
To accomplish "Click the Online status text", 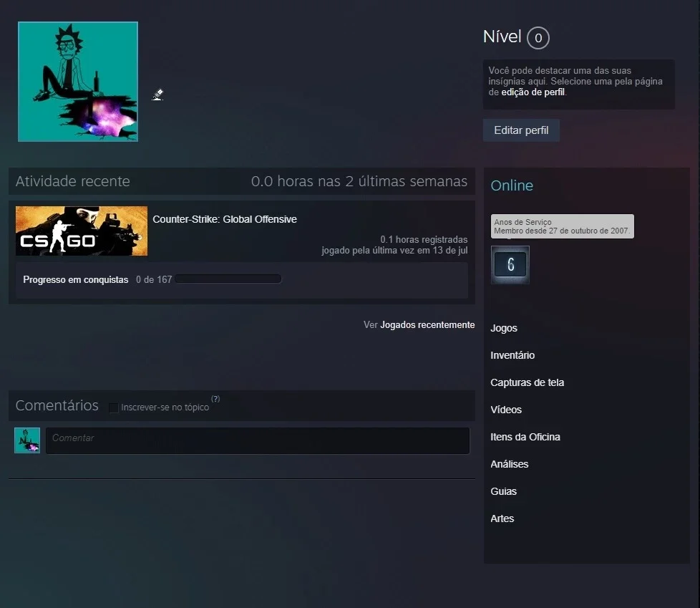I will (x=512, y=185).
